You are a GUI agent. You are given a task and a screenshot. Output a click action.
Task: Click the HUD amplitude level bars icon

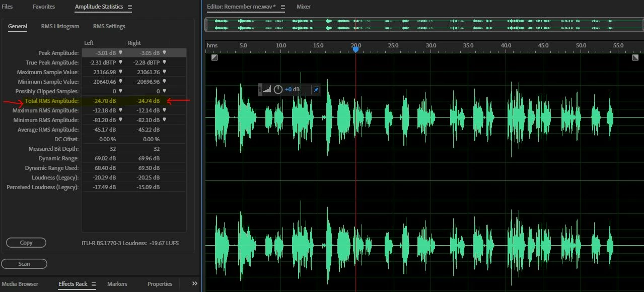267,90
